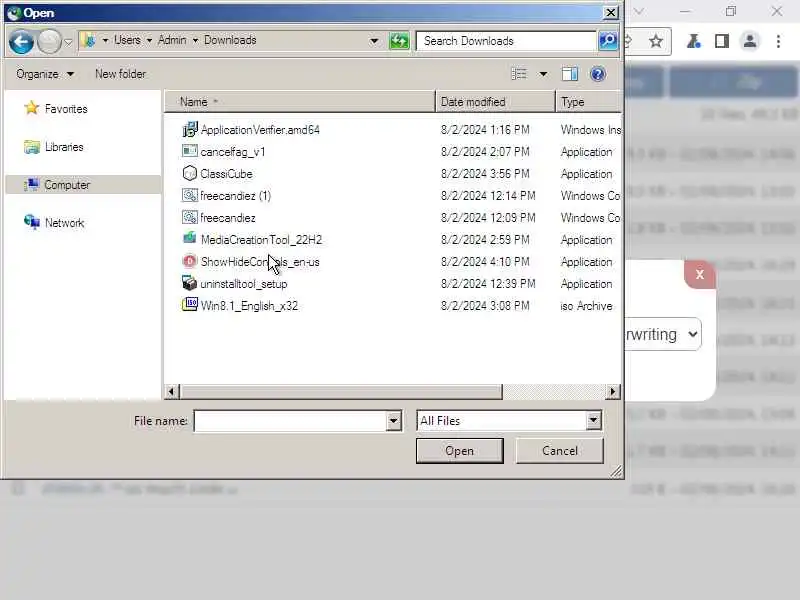This screenshot has width=800, height=600.
Task: Select the file name ClassiCube
Action: (x=226, y=174)
